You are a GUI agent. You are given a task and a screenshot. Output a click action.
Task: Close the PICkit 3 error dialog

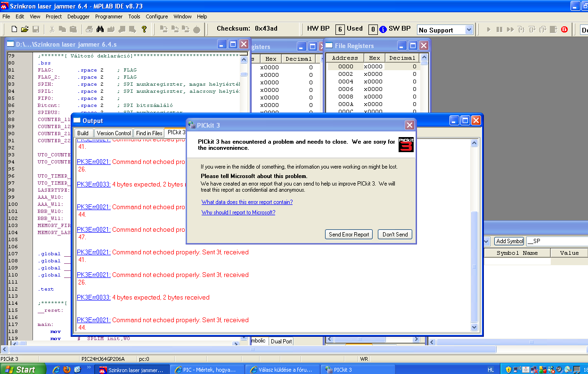(409, 125)
